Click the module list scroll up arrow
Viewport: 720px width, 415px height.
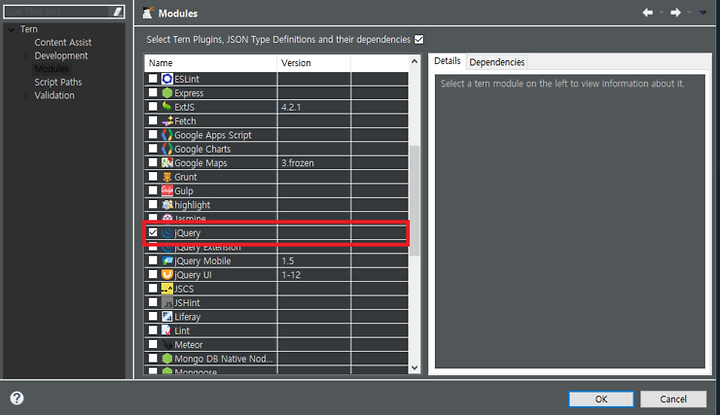[414, 61]
